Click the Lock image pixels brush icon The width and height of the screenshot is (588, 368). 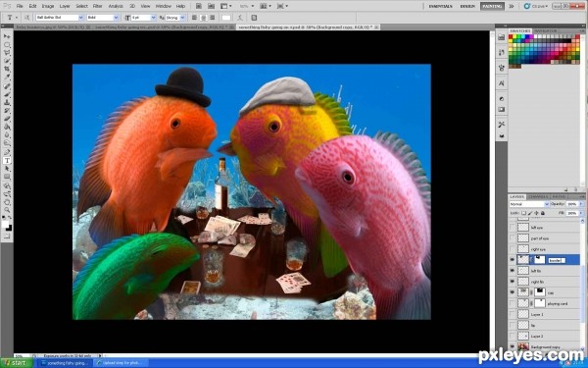530,213
